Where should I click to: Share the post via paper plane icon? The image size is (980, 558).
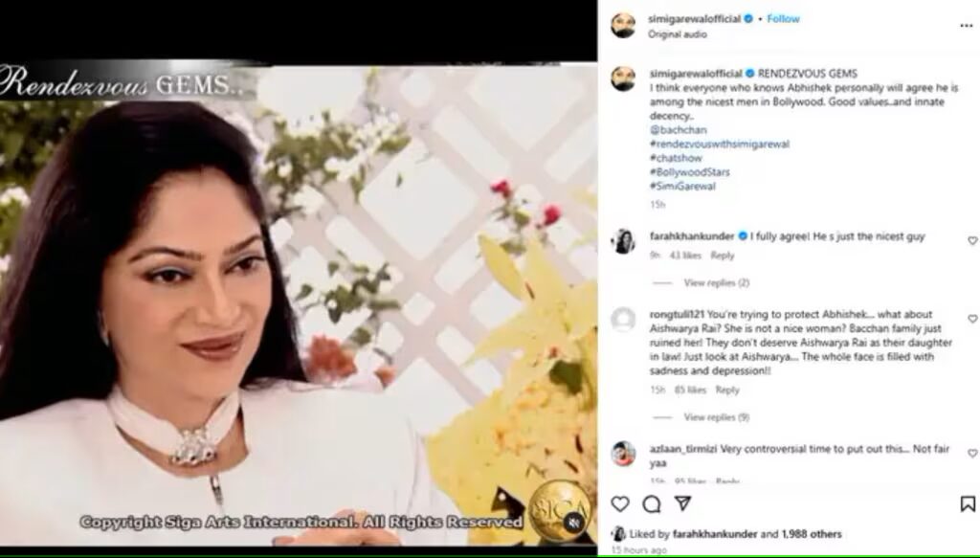pyautogui.click(x=682, y=503)
